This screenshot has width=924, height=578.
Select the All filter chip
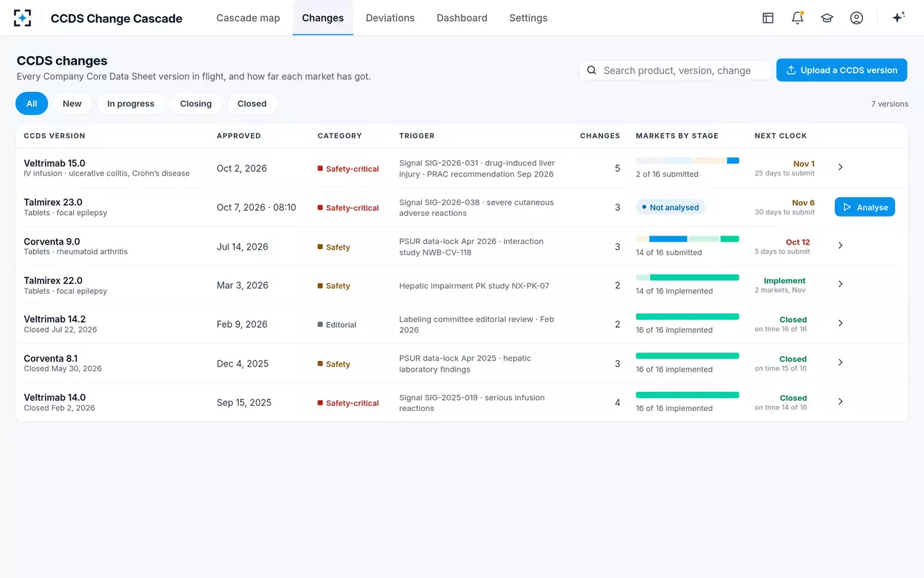(x=31, y=103)
